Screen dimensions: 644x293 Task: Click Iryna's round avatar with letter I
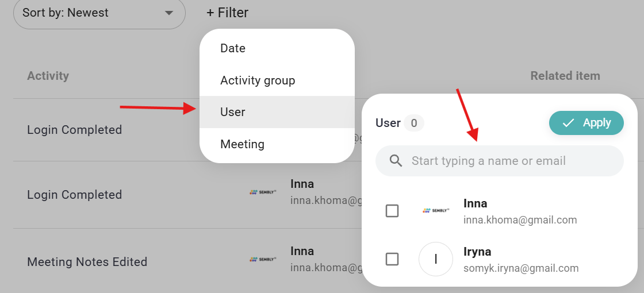click(435, 259)
